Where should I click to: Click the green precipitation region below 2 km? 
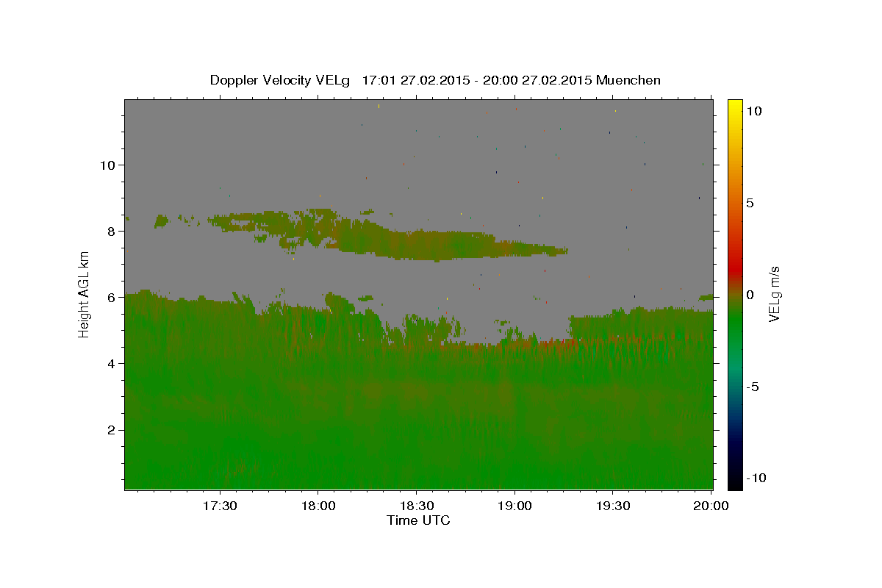pyautogui.click(x=419, y=459)
